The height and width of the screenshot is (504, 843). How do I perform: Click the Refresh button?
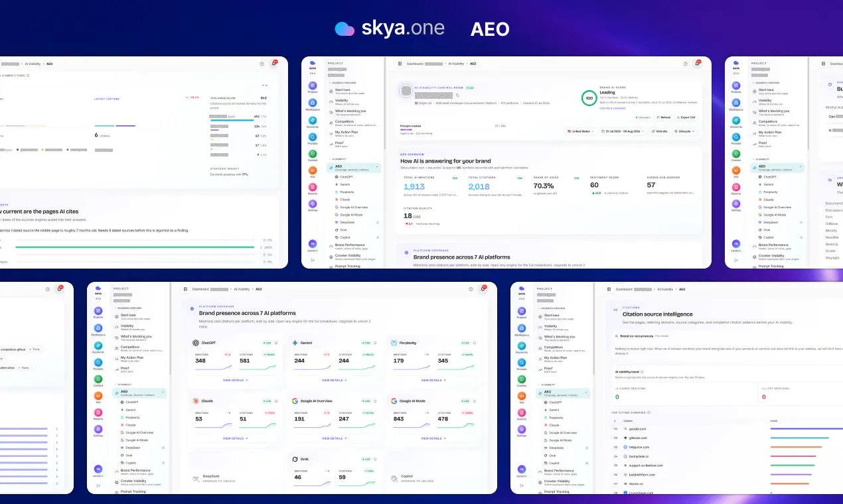tap(664, 117)
